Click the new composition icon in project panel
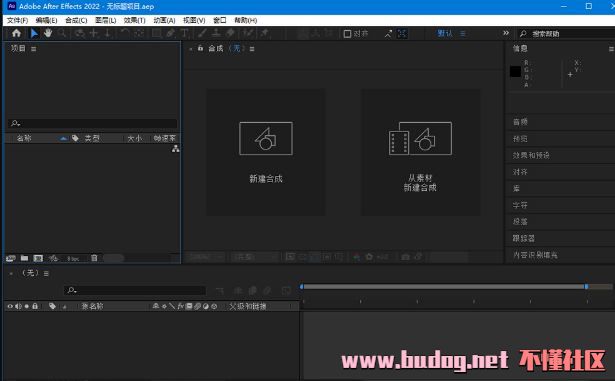The image size is (615, 381). point(38,258)
